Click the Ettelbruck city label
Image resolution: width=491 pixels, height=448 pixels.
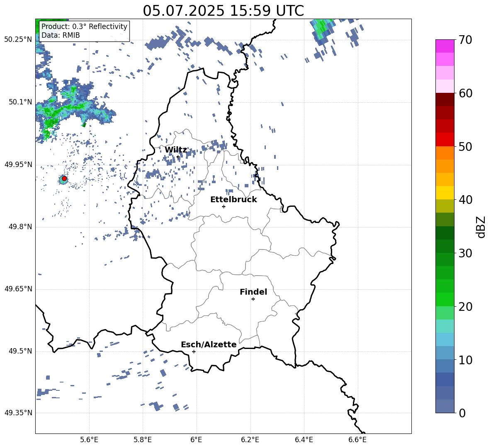click(233, 199)
